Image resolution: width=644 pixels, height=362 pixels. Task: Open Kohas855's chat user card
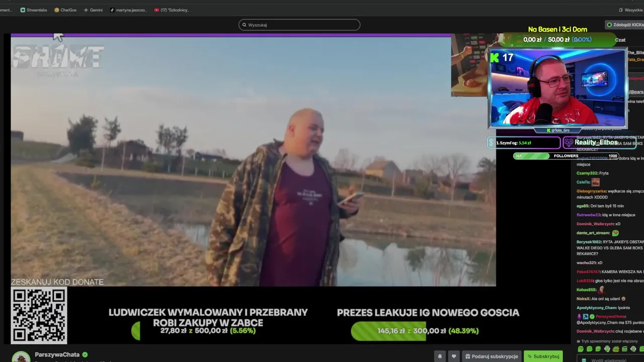click(587, 290)
